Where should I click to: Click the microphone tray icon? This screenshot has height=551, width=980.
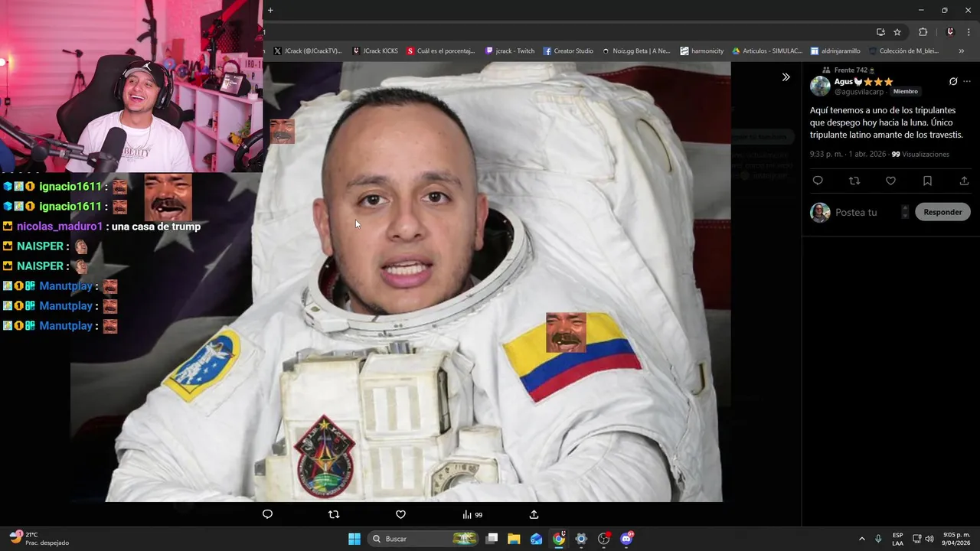point(878,539)
